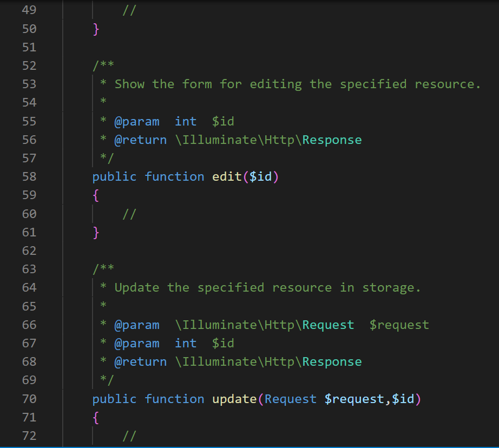The height and width of the screenshot is (448, 499).
Task: Click the function keyword on line 70
Action: pyautogui.click(x=174, y=399)
